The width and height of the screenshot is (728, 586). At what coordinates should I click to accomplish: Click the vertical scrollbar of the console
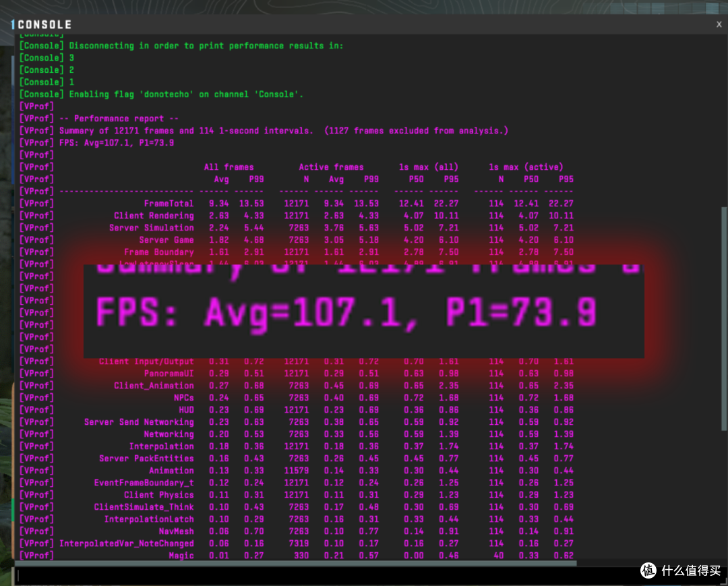coord(724,318)
